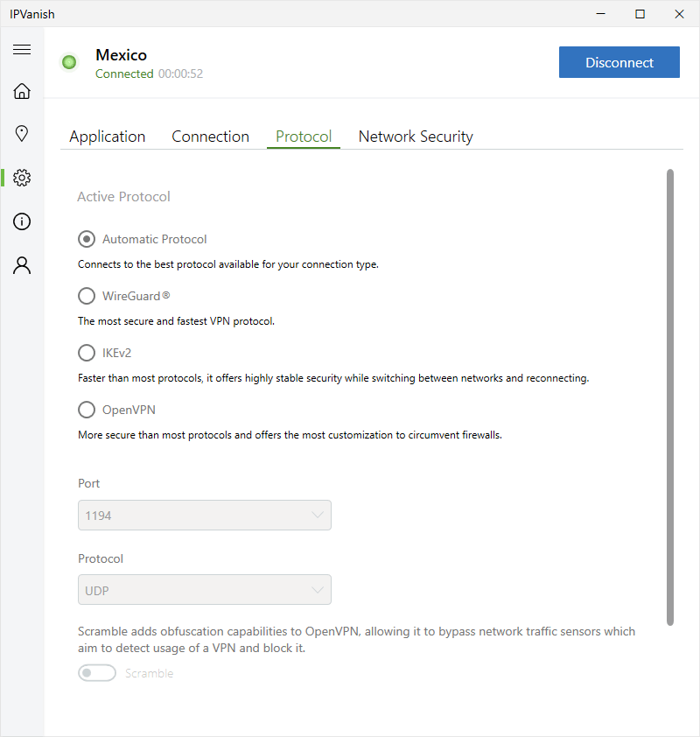Open the hamburger menu in sidebar
This screenshot has height=737, width=700.
point(22,49)
